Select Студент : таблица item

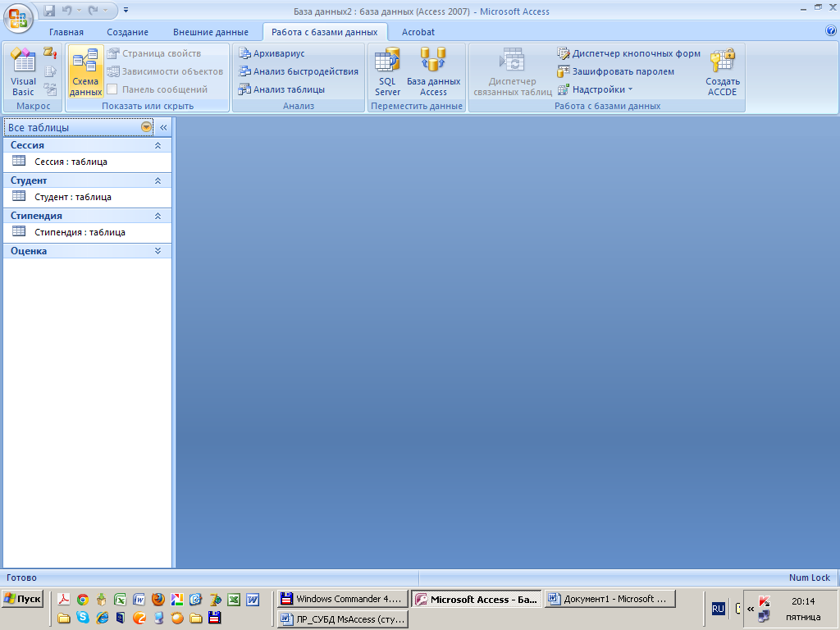(x=87, y=197)
